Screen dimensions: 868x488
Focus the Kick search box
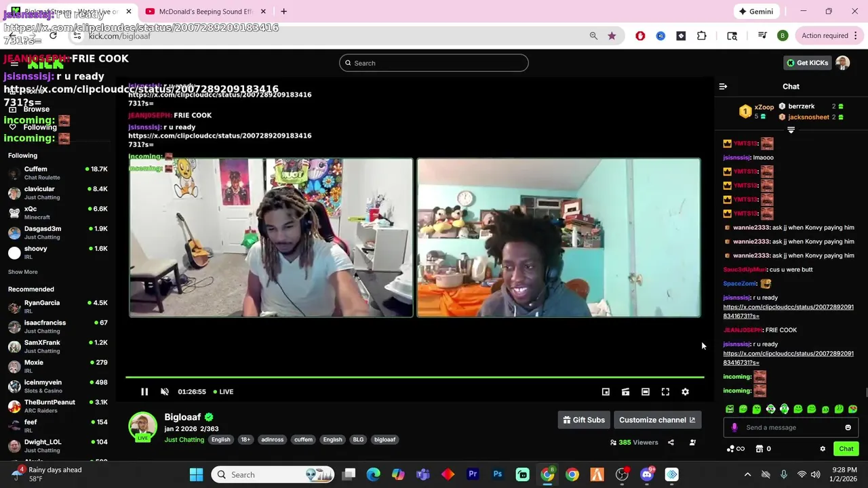click(x=434, y=63)
